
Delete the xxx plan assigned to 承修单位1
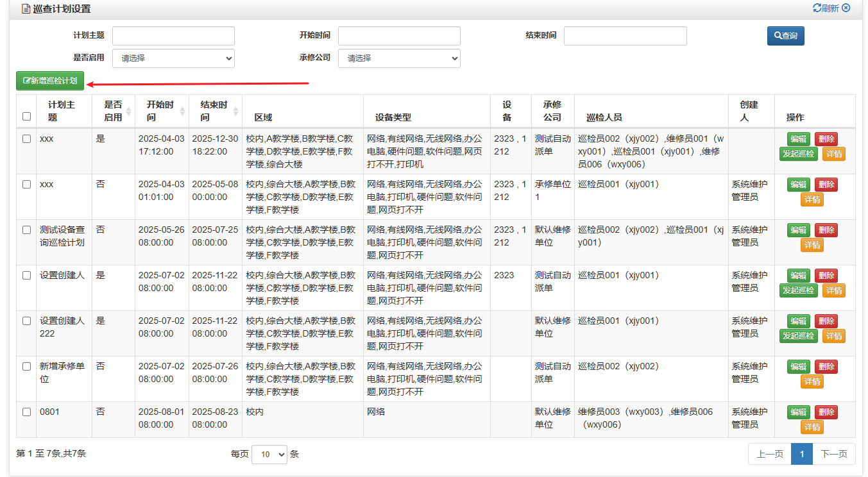(x=826, y=185)
